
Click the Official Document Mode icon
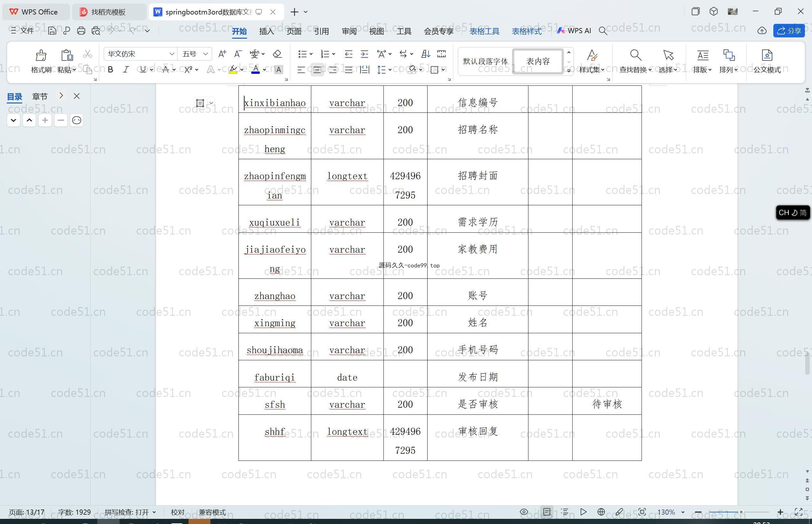pos(767,55)
